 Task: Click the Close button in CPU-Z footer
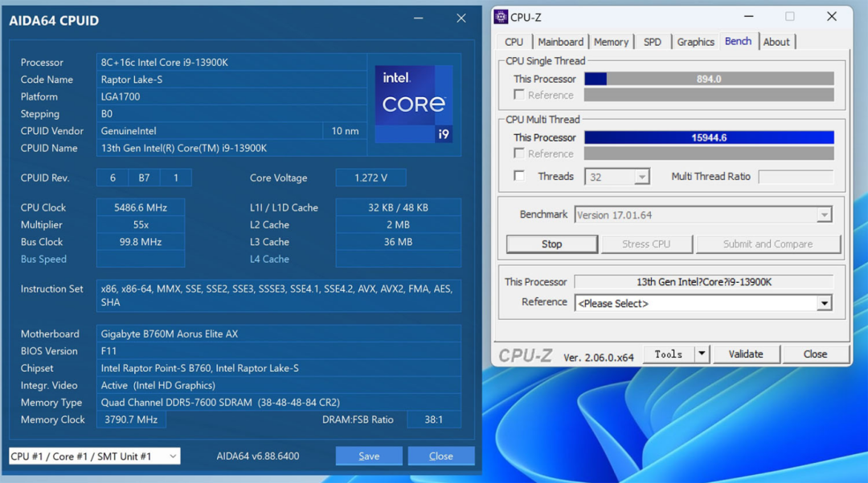(815, 354)
